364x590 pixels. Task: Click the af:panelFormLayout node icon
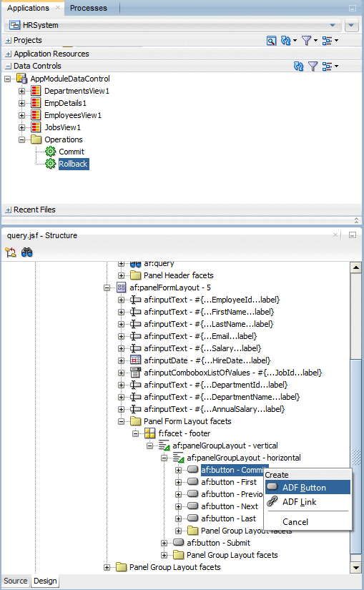(x=121, y=287)
